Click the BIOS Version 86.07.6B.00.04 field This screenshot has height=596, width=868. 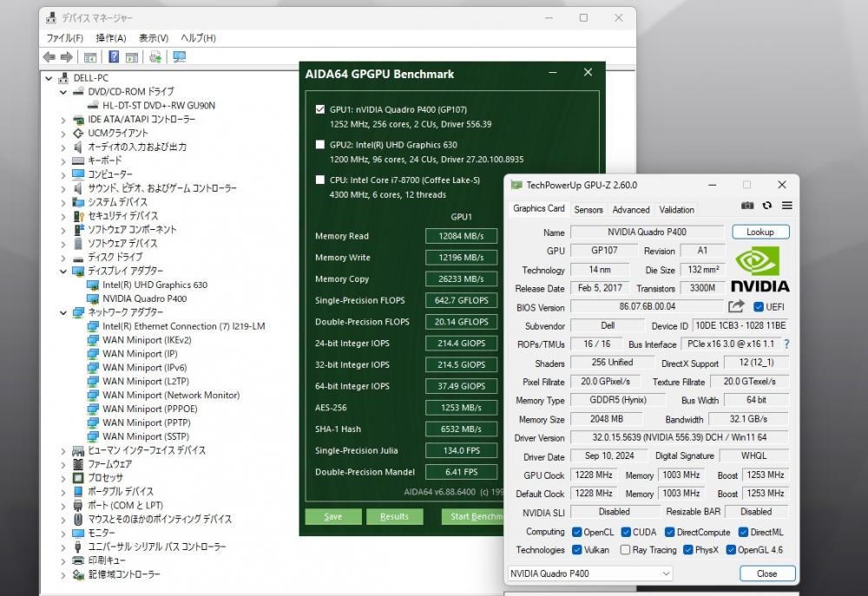[x=648, y=306]
